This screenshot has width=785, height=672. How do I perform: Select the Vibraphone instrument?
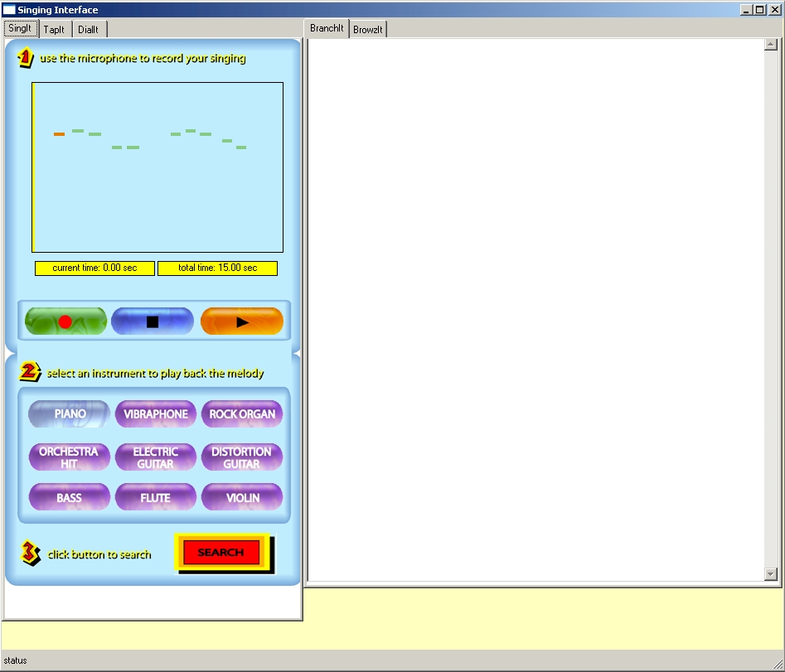click(x=156, y=413)
